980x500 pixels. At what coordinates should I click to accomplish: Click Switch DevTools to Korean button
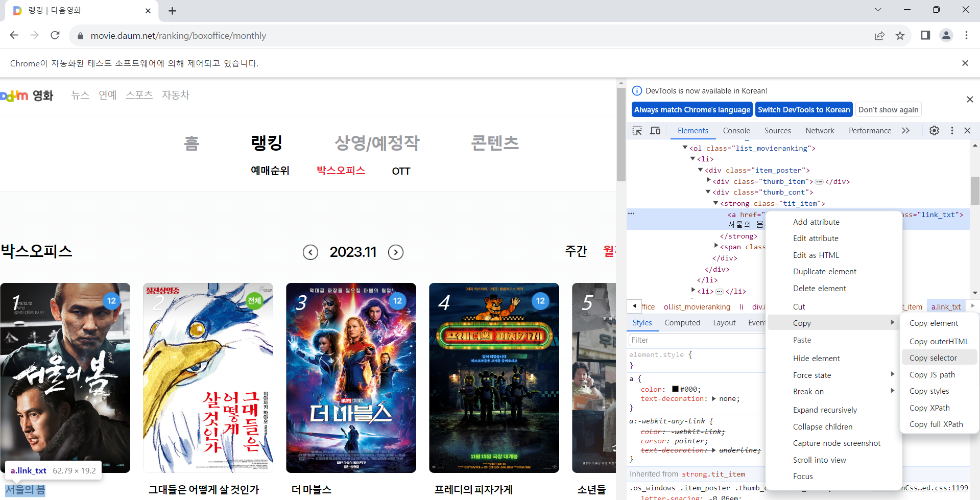(804, 110)
